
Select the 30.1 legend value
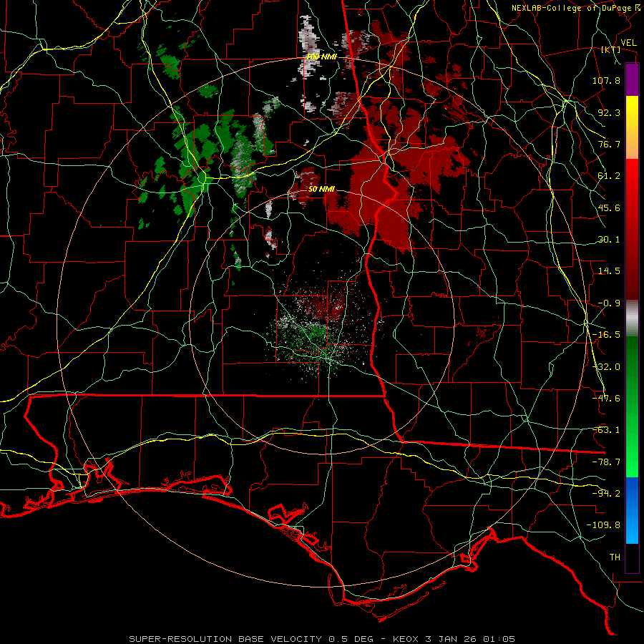pos(609,240)
